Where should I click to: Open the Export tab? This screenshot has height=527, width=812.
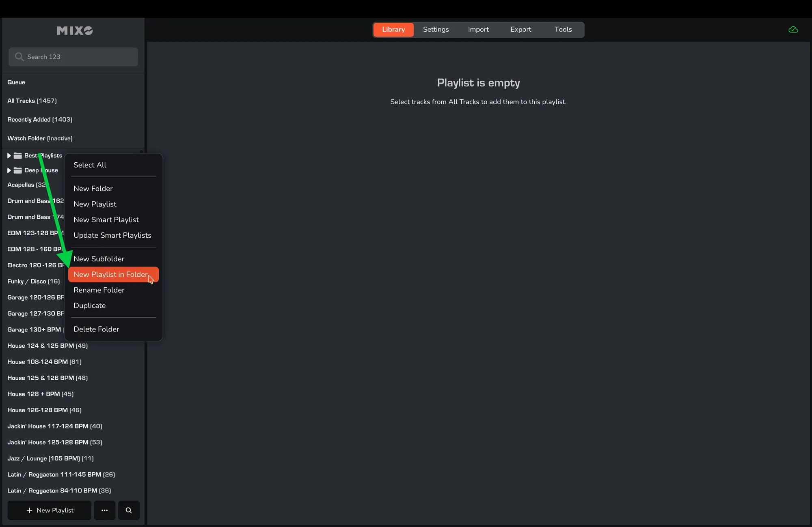520,30
